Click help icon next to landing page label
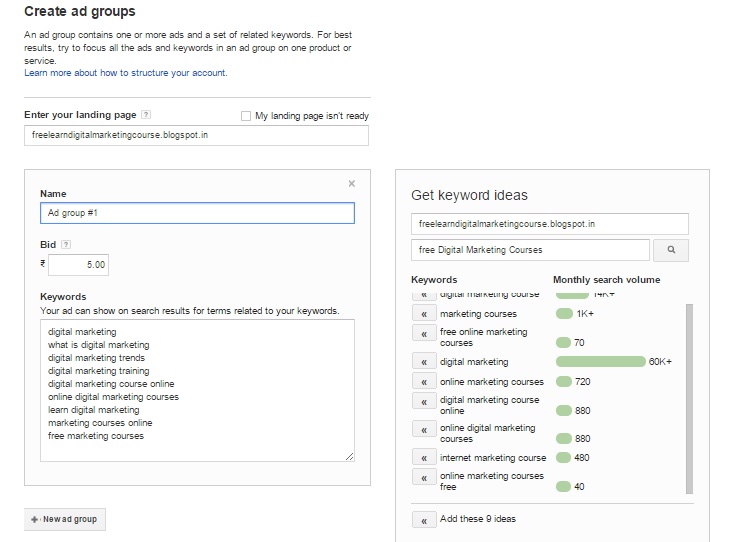This screenshot has width=730, height=542. tap(146, 115)
